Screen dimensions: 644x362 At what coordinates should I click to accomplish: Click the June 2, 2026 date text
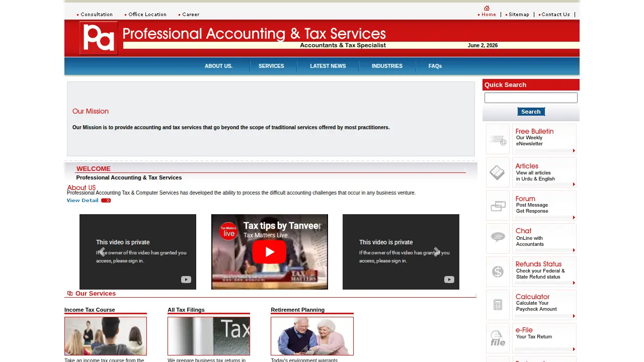pyautogui.click(x=482, y=45)
